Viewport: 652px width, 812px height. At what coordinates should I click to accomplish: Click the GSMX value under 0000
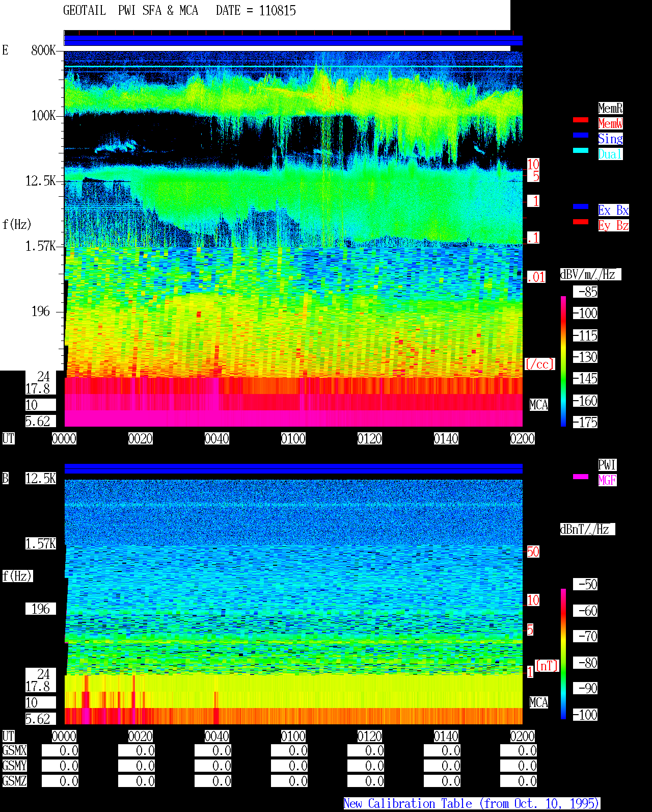[x=60, y=750]
